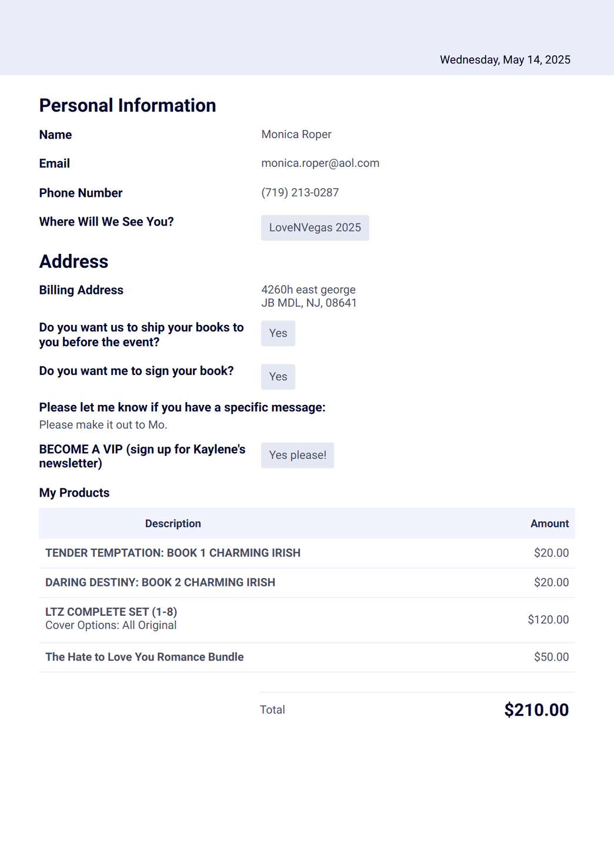Click the Amount column header
The height and width of the screenshot is (868, 614).
click(550, 524)
